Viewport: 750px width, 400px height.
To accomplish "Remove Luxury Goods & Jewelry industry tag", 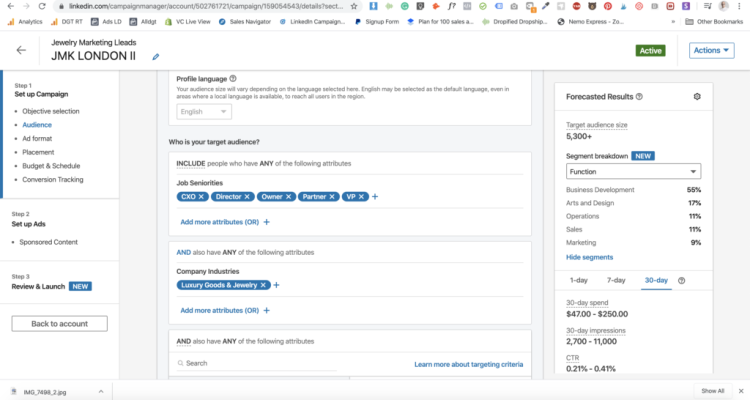I will (263, 285).
